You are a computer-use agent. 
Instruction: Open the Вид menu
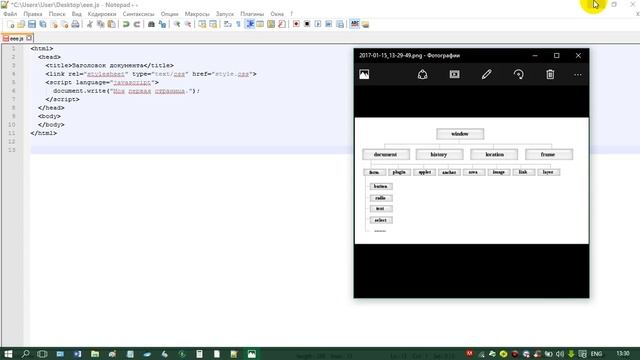[x=76, y=14]
